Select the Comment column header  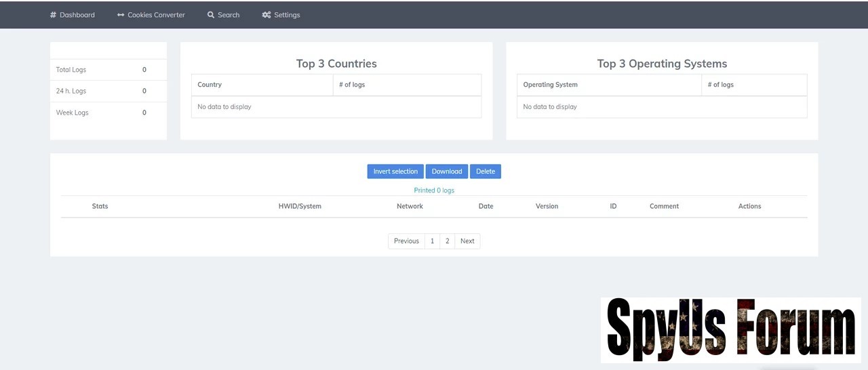pyautogui.click(x=664, y=206)
